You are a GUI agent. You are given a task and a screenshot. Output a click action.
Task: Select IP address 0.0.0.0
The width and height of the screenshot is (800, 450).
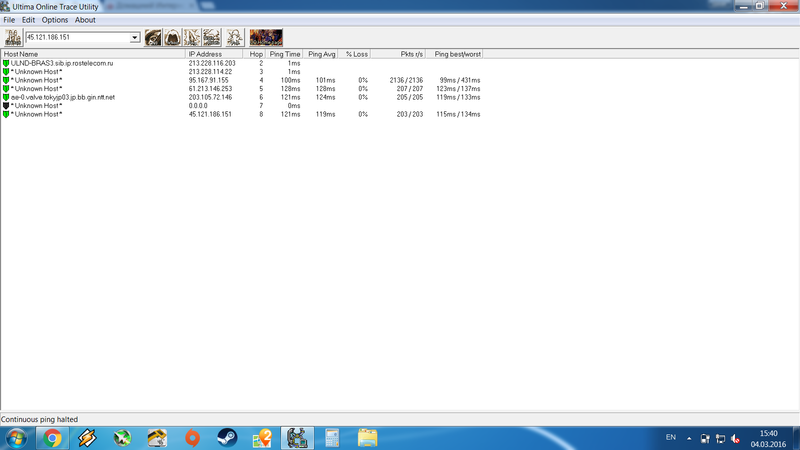pyautogui.click(x=198, y=106)
